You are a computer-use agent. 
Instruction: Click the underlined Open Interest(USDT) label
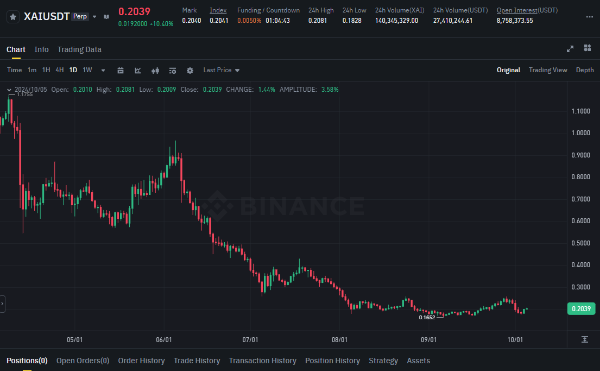click(527, 10)
